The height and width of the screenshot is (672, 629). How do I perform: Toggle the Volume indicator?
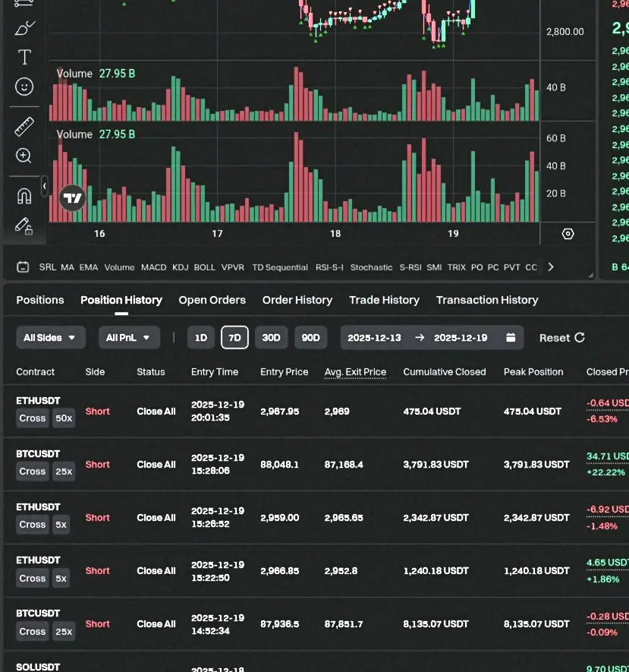tap(119, 267)
